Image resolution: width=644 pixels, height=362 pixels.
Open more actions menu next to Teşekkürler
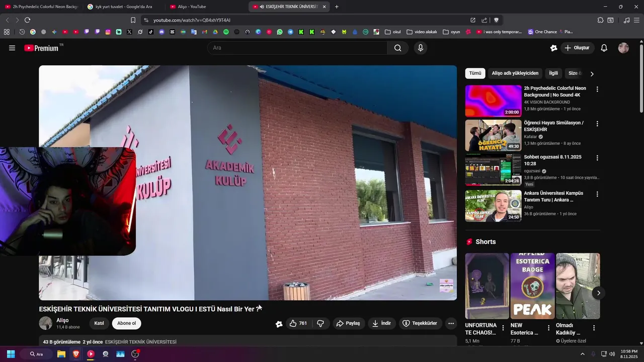(x=451, y=323)
